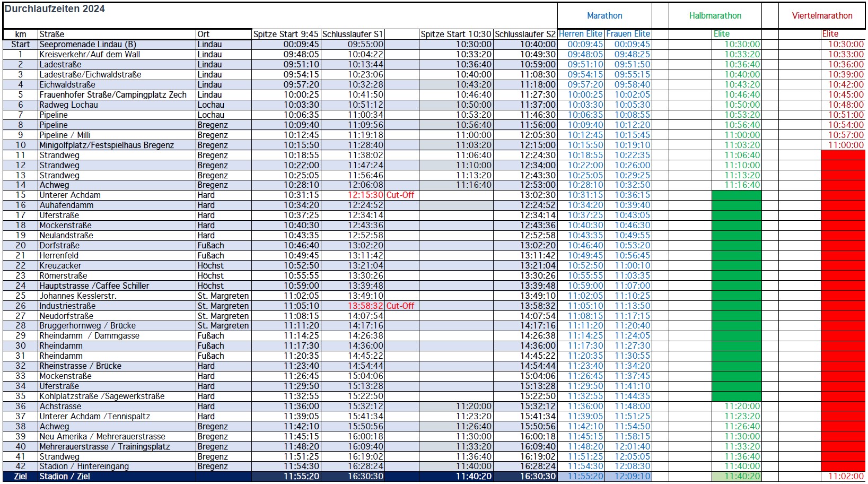The width and height of the screenshot is (868, 484).
Task: Select the red "Viertelmarathon" group header
Action: click(822, 16)
